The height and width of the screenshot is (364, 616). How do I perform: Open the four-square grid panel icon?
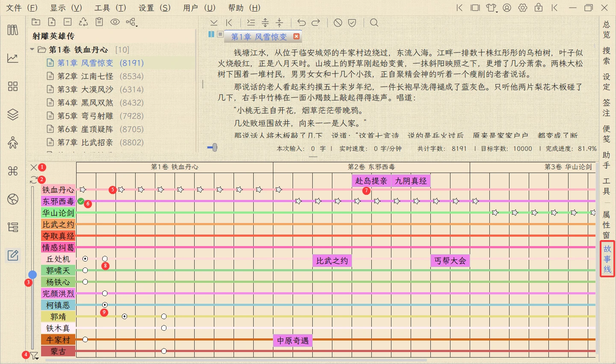(x=13, y=86)
